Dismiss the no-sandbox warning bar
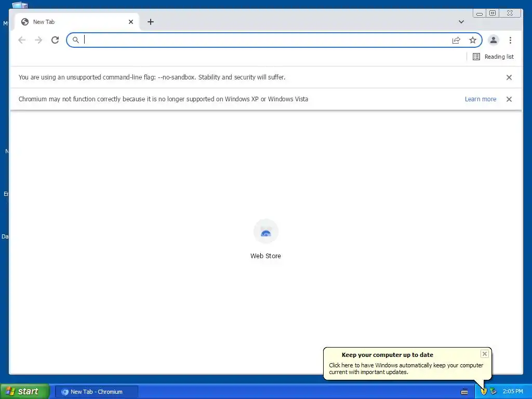 [x=509, y=77]
